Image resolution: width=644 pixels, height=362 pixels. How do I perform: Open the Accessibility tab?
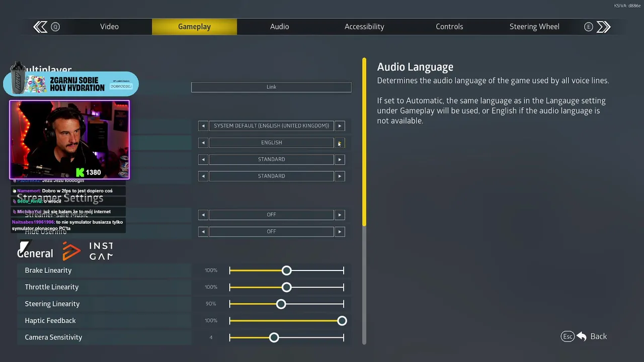pos(364,27)
